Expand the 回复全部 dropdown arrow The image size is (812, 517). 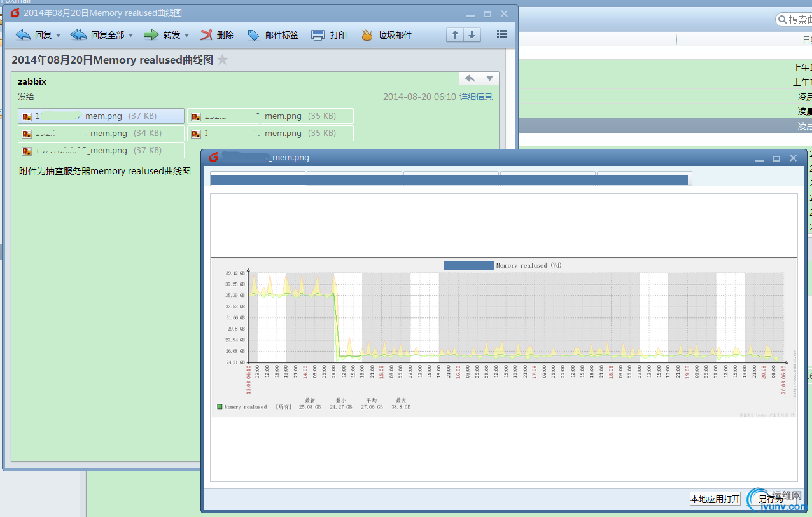[x=131, y=36]
